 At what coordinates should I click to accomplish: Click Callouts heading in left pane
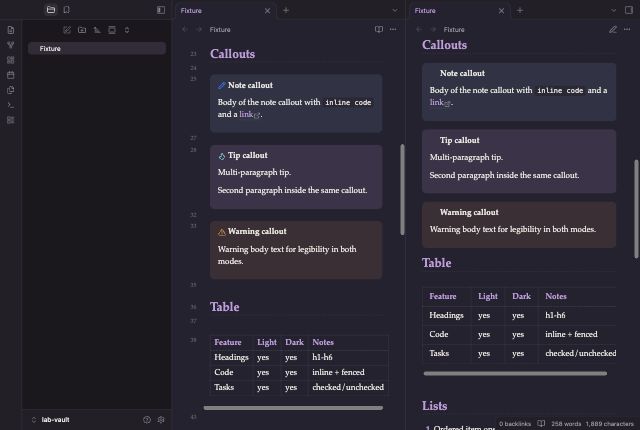pyautogui.click(x=233, y=54)
